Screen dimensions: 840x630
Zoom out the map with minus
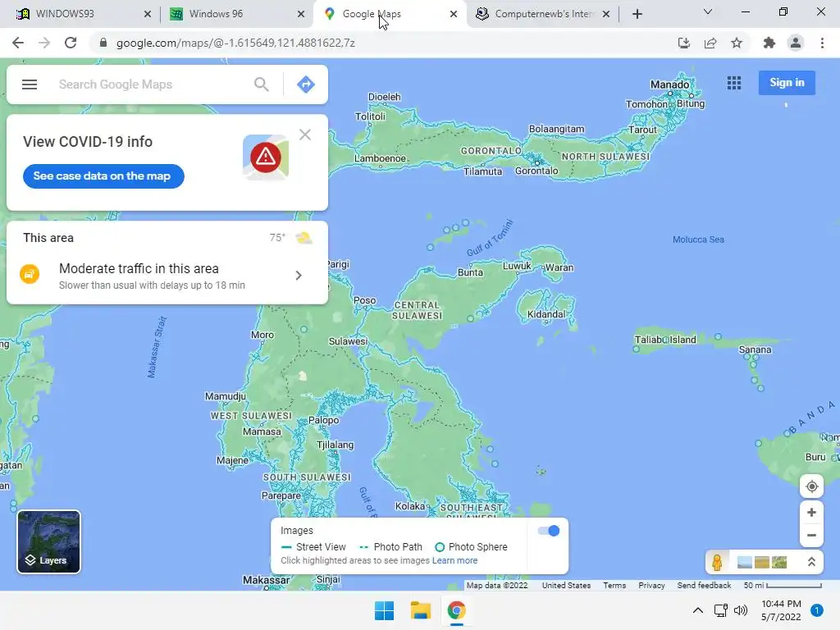click(811, 535)
